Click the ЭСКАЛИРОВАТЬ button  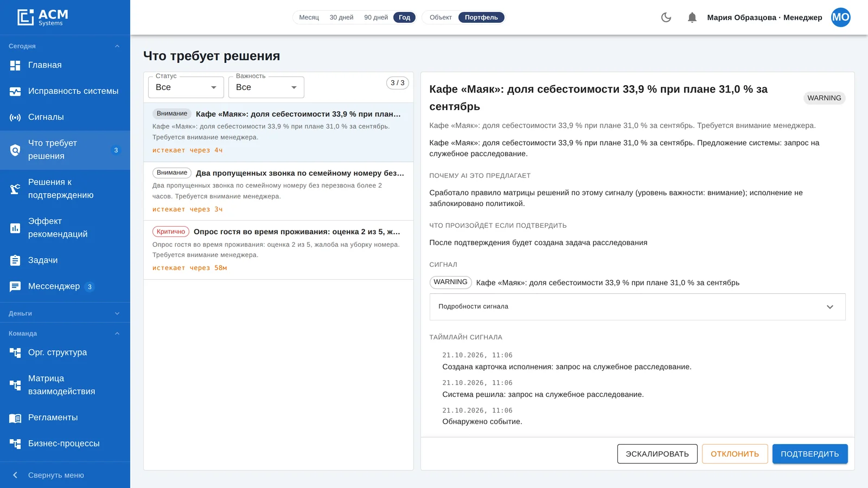(657, 454)
